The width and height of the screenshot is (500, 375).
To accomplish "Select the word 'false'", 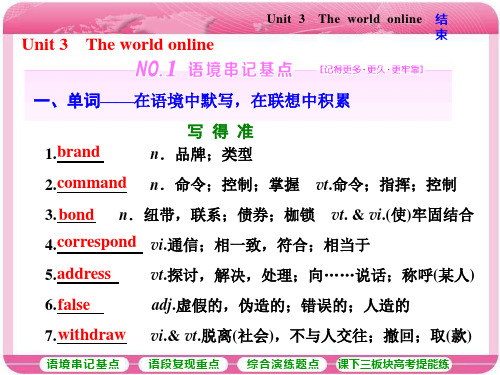I will point(74,304).
